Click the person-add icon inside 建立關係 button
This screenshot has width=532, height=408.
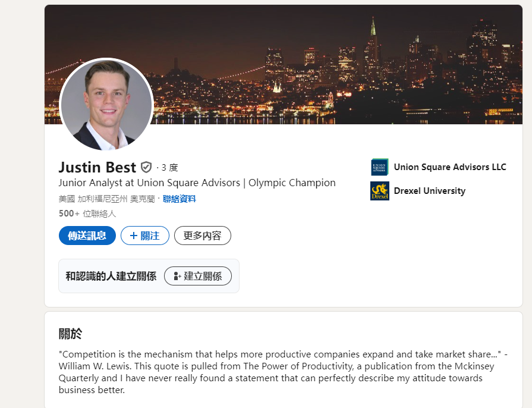click(177, 275)
